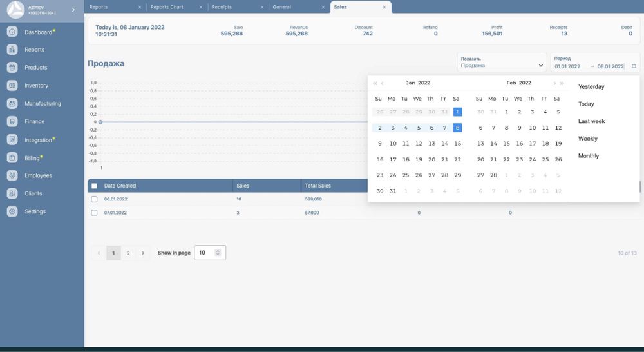This screenshot has height=352, width=644.
Task: Click the Show in page input
Action: pyautogui.click(x=210, y=253)
